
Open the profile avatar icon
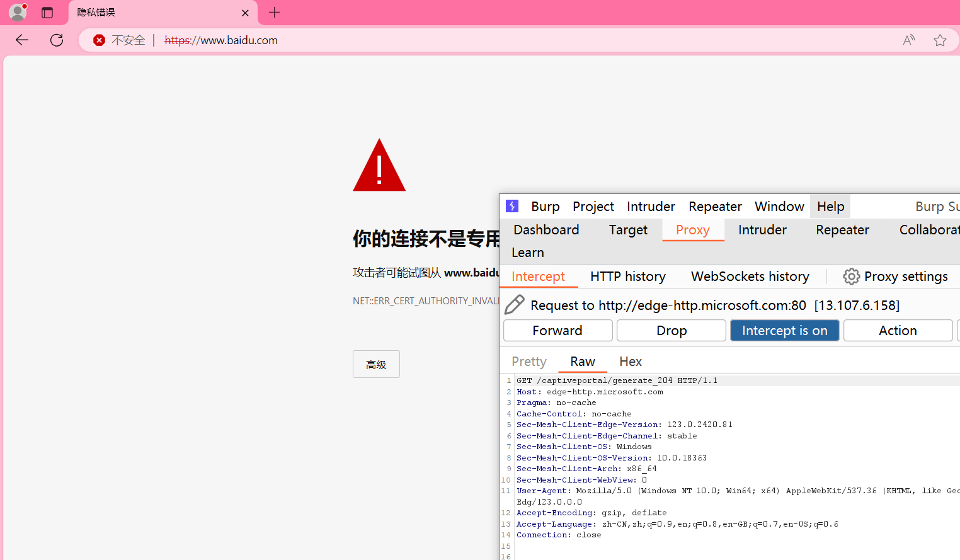coord(18,12)
